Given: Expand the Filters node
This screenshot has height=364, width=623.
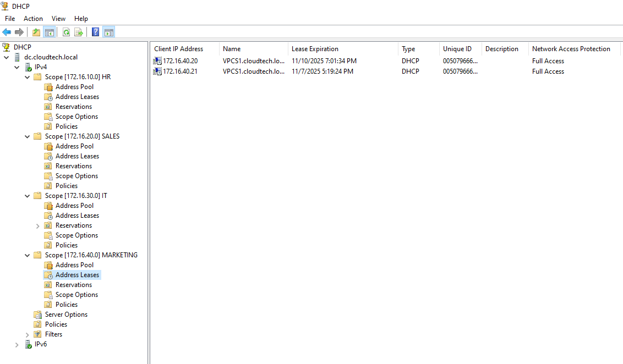Looking at the screenshot, I should [28, 335].
